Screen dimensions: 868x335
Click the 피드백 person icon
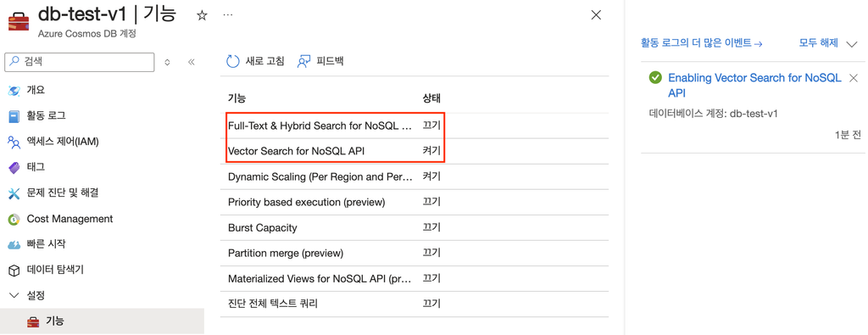click(x=303, y=61)
